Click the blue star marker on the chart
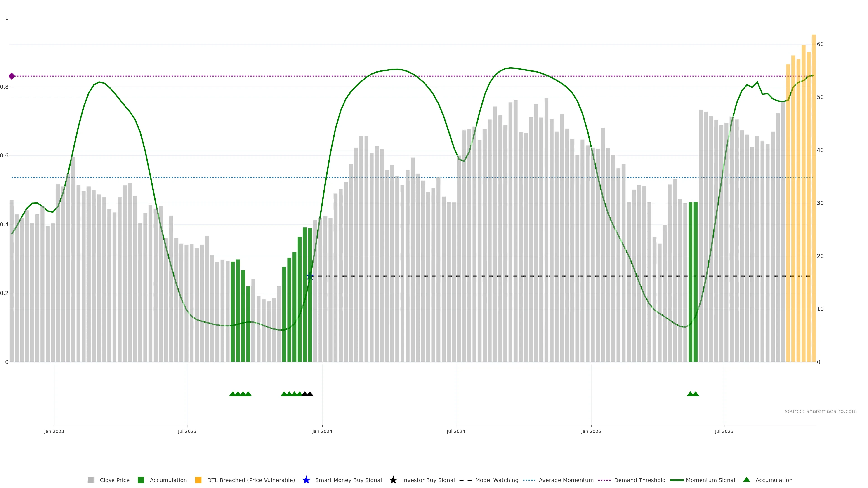This screenshot has height=488, width=868. (310, 276)
